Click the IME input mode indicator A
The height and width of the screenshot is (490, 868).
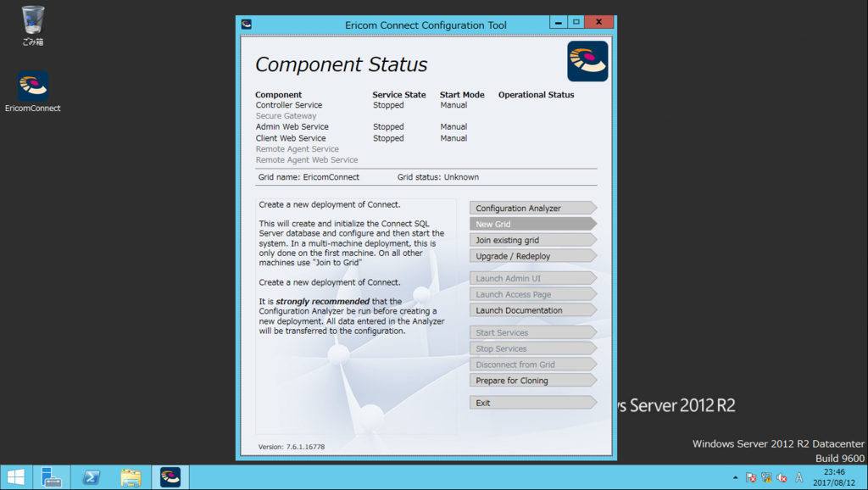pos(798,477)
